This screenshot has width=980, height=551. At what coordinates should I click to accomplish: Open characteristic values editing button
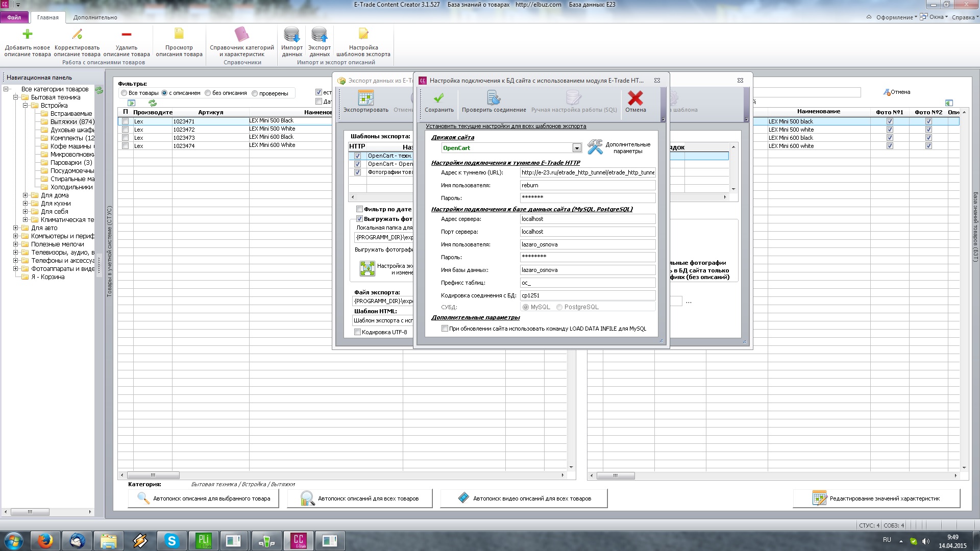coord(876,498)
